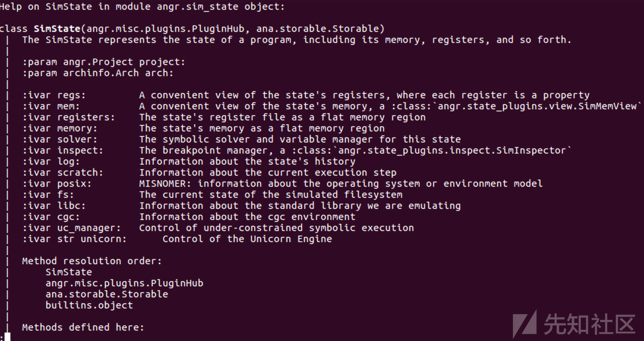Viewport: 644px width, 341px height.
Task: Click the pager prompt cursor at bottom
Action: tap(7, 336)
